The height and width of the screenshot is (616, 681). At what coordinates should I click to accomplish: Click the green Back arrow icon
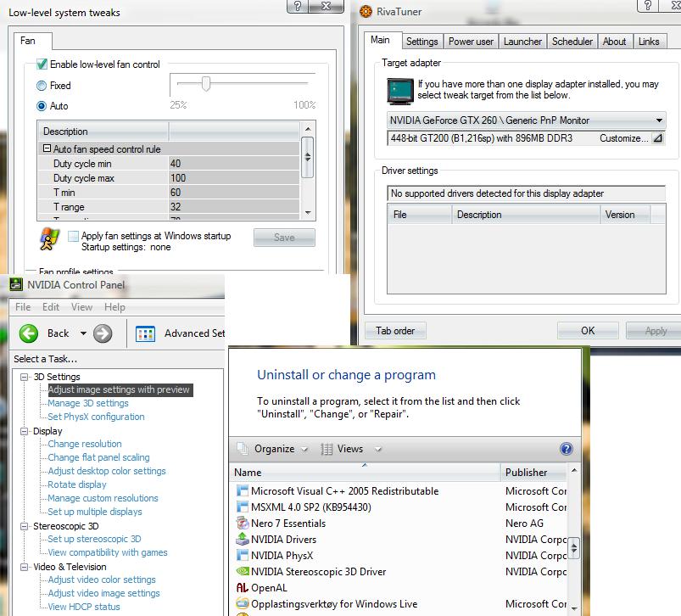coord(29,333)
